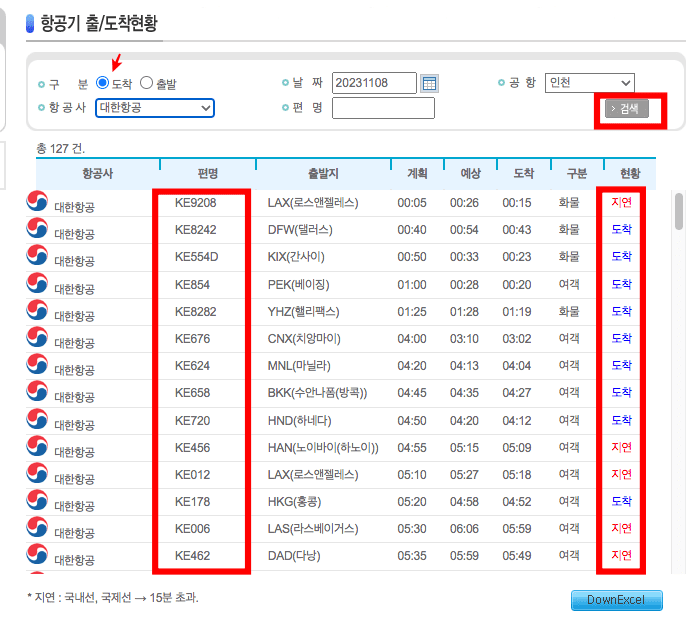
Task: Click origin DFW(댈러스)
Action: [x=300, y=230]
